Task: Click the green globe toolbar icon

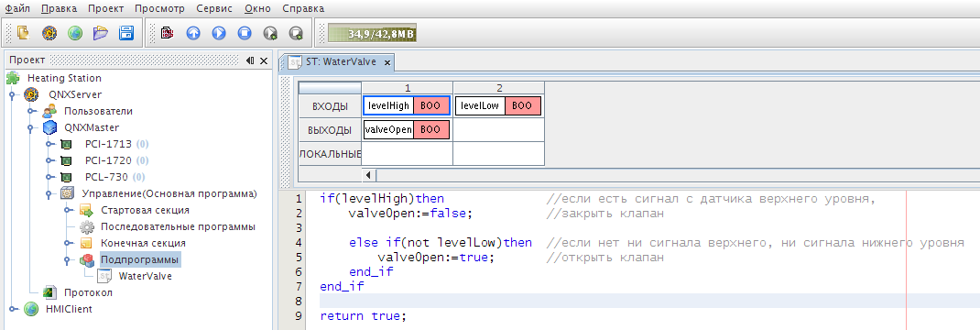Action: pyautogui.click(x=75, y=32)
